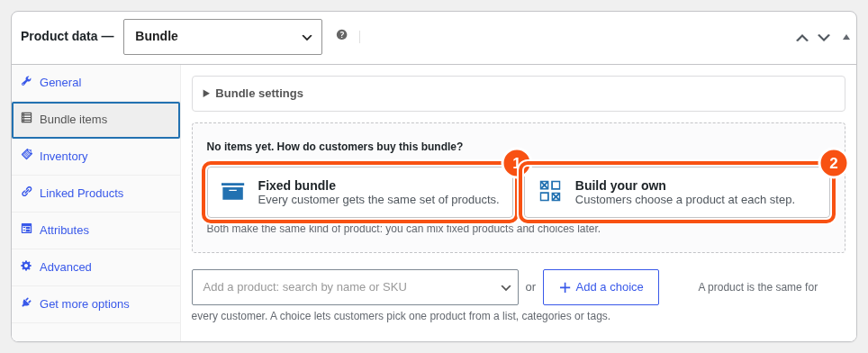Image resolution: width=868 pixels, height=353 pixels.
Task: Move the Product data panel down
Action: point(824,38)
